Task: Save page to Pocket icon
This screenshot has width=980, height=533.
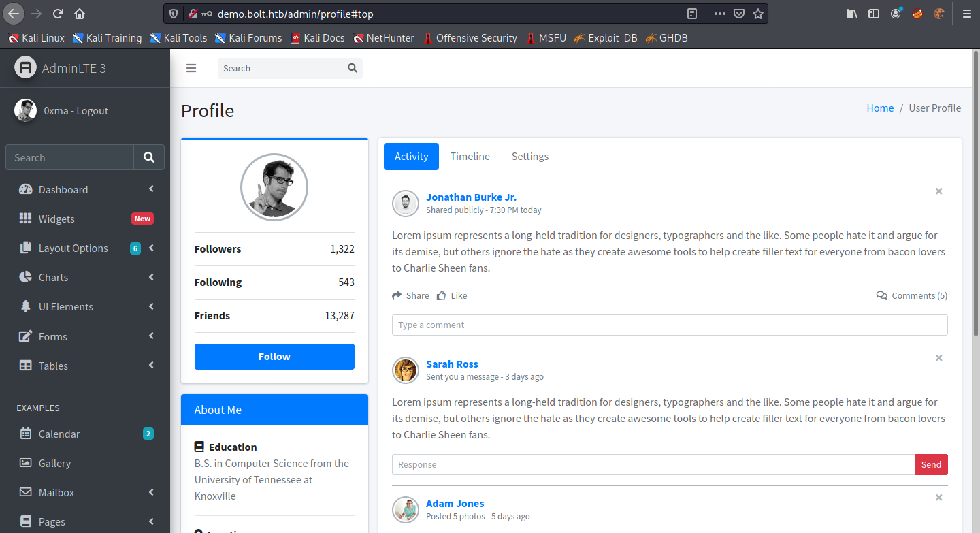Action: (x=739, y=14)
